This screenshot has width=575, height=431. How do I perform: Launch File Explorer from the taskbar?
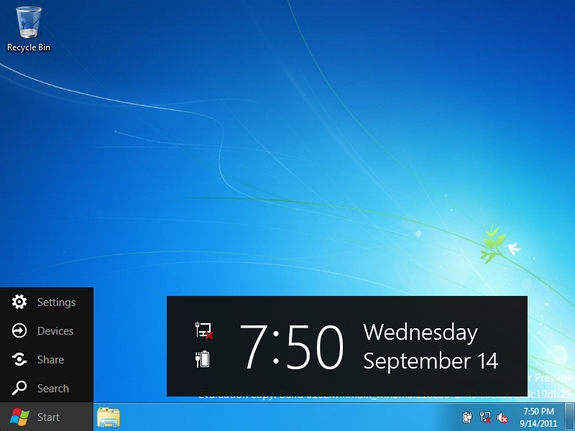coord(109,417)
